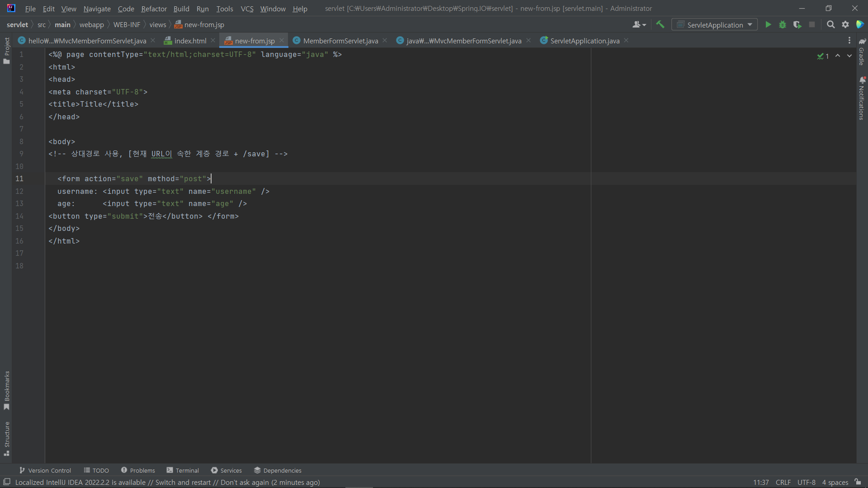
Task: Open the Navigate menu
Action: tap(97, 9)
